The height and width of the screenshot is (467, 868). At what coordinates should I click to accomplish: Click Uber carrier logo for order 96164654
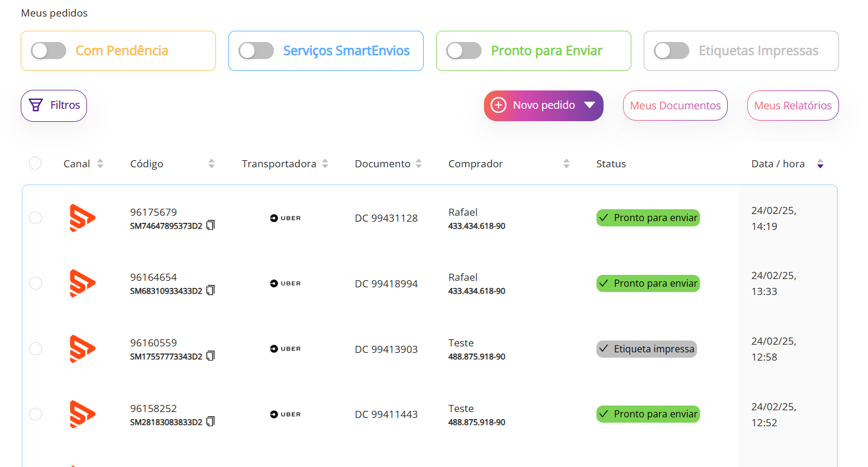(x=285, y=283)
